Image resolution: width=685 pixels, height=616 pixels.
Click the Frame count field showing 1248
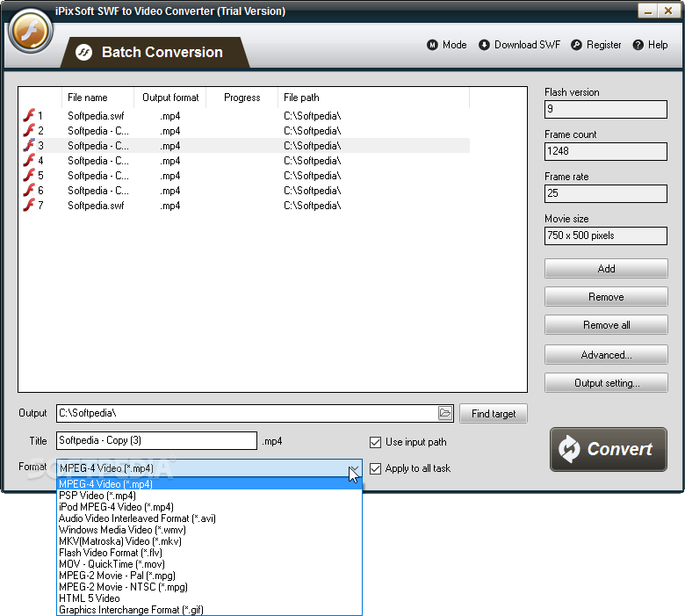605,151
